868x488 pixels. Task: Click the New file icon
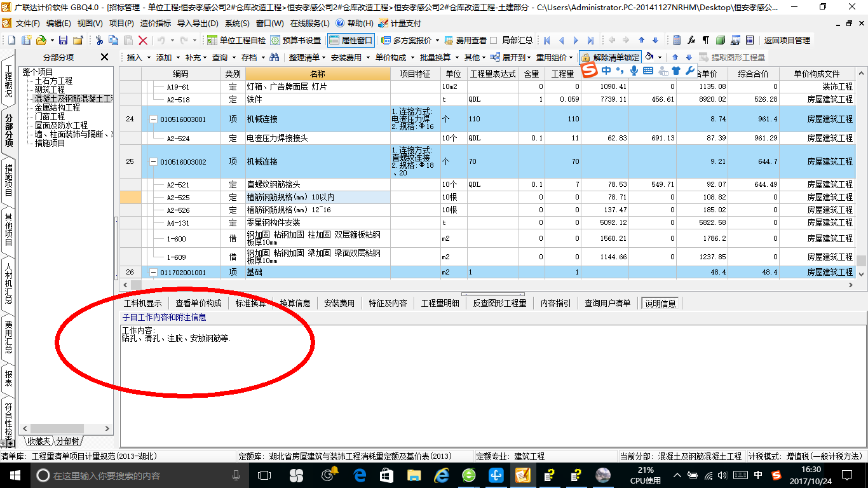[12, 40]
